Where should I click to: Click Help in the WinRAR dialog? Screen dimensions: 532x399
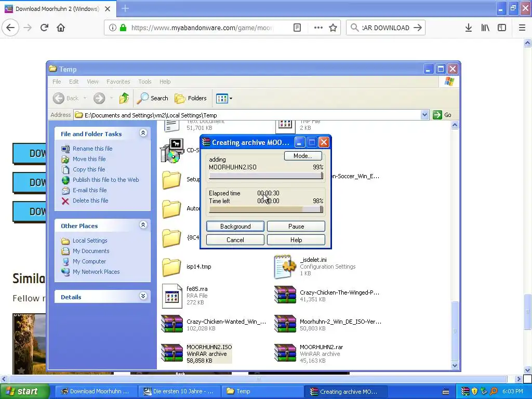pos(296,240)
